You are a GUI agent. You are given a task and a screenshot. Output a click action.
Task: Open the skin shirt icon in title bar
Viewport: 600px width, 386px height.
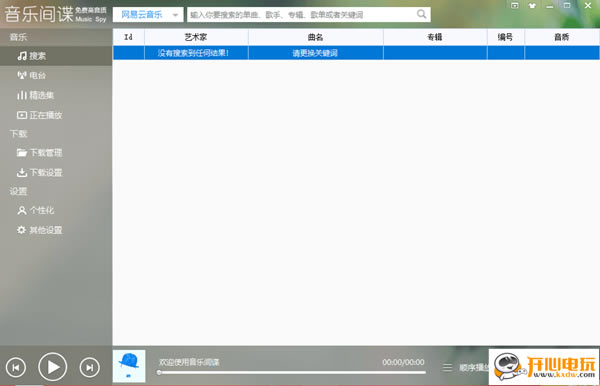532,5
